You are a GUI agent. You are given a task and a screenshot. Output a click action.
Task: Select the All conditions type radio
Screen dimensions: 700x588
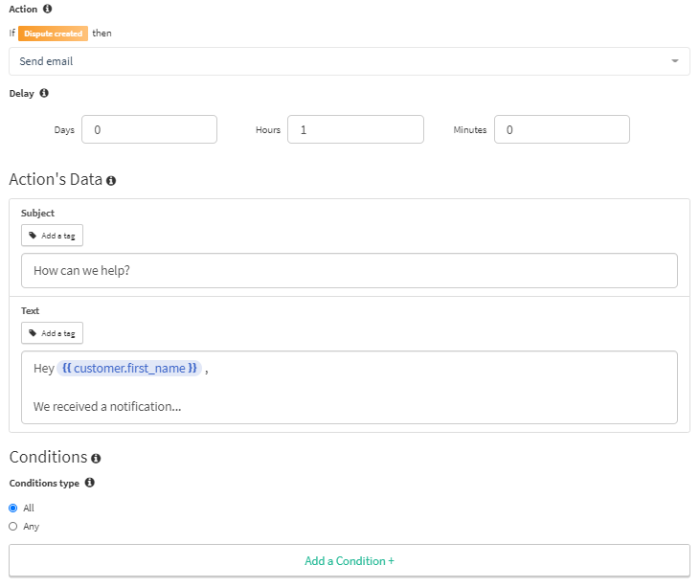(13, 509)
